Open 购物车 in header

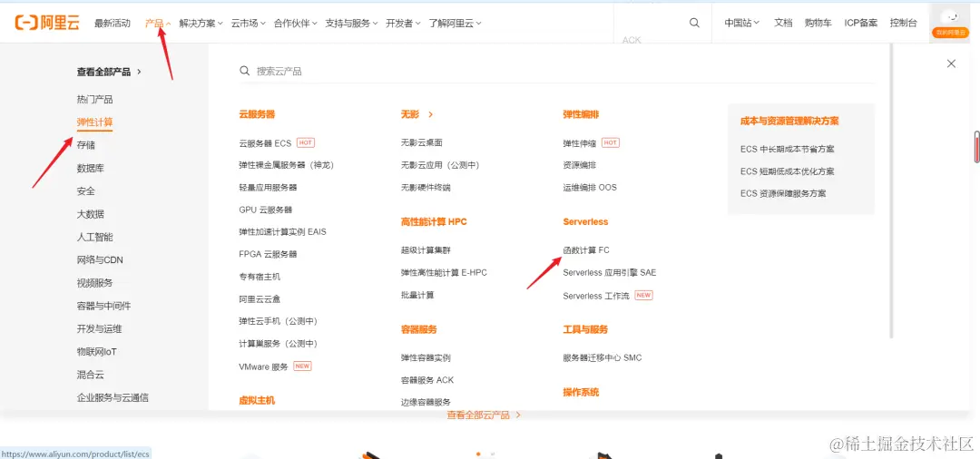pyautogui.click(x=818, y=23)
